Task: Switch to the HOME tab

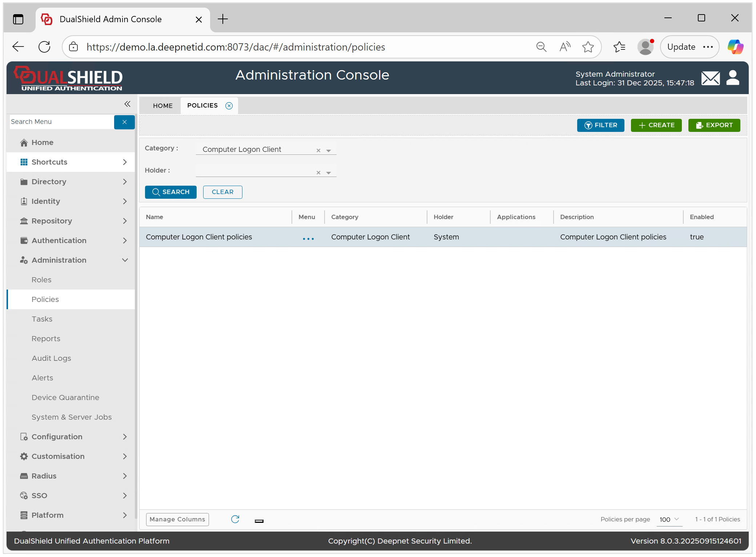Action: click(x=162, y=106)
